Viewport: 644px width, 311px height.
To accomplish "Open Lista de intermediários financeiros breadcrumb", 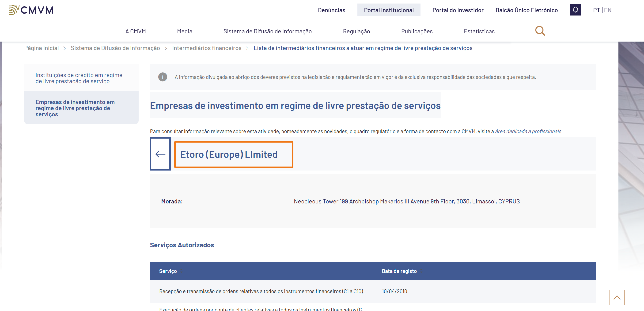I will [363, 48].
